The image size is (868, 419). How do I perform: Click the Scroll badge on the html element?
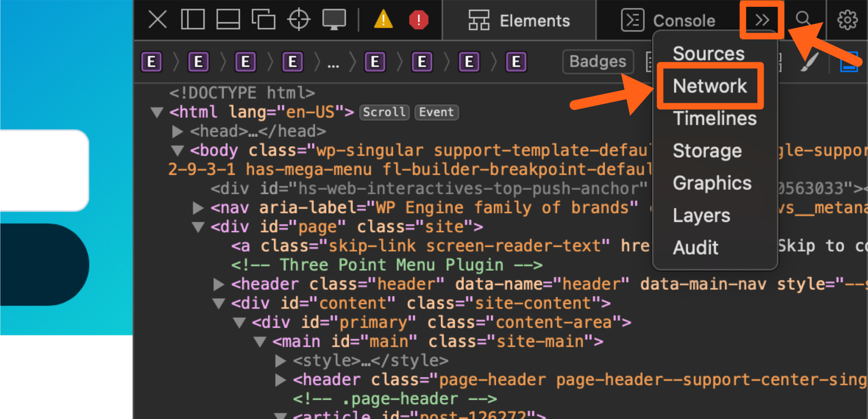pyautogui.click(x=384, y=113)
